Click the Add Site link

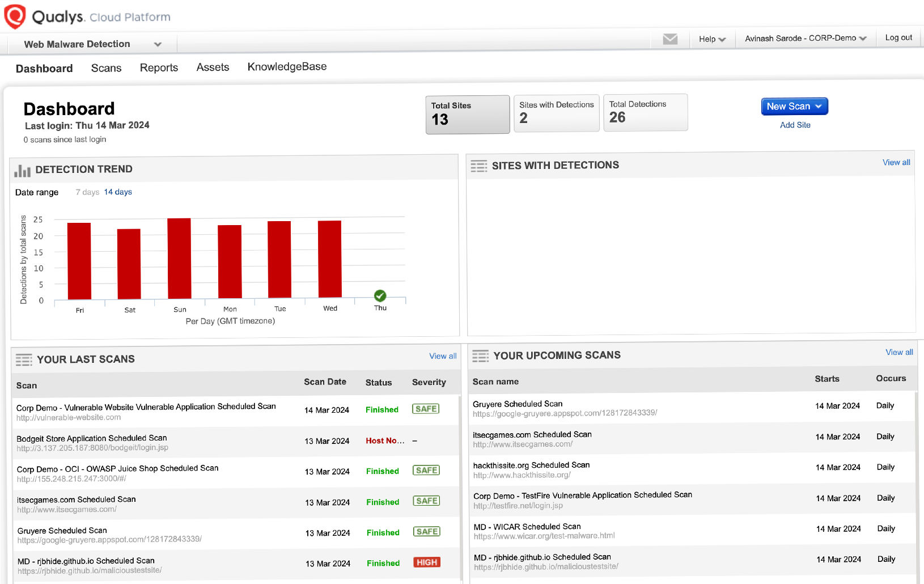[795, 125]
